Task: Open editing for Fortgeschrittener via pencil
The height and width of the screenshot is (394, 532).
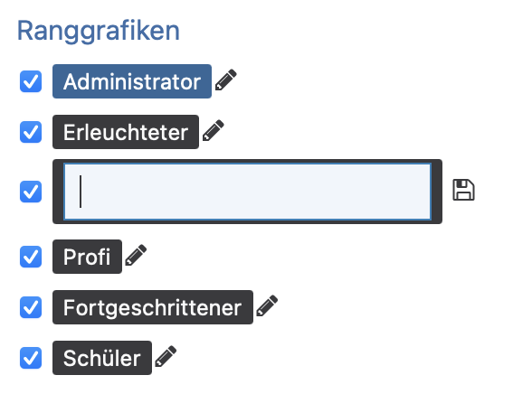Action: [x=267, y=305]
